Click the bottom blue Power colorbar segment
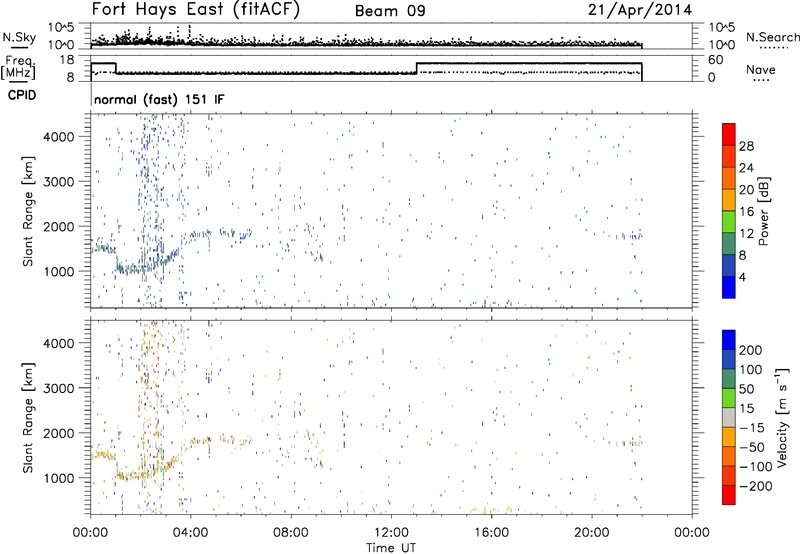 pos(729,287)
